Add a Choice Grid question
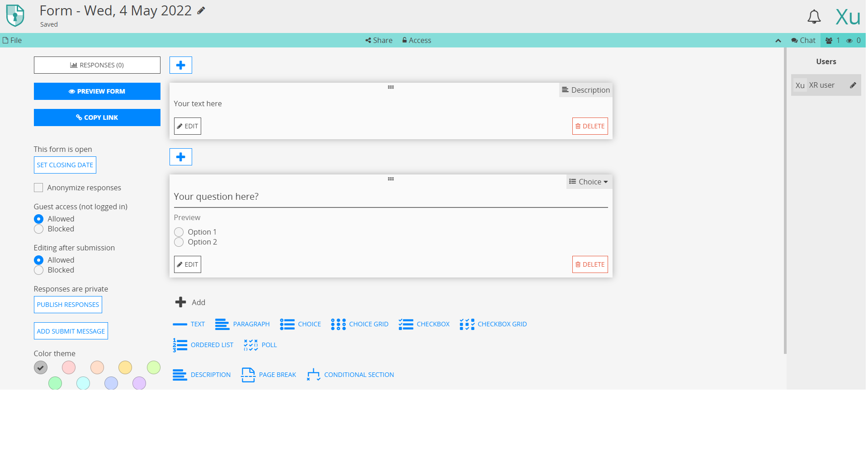This screenshot has width=868, height=461. (359, 324)
